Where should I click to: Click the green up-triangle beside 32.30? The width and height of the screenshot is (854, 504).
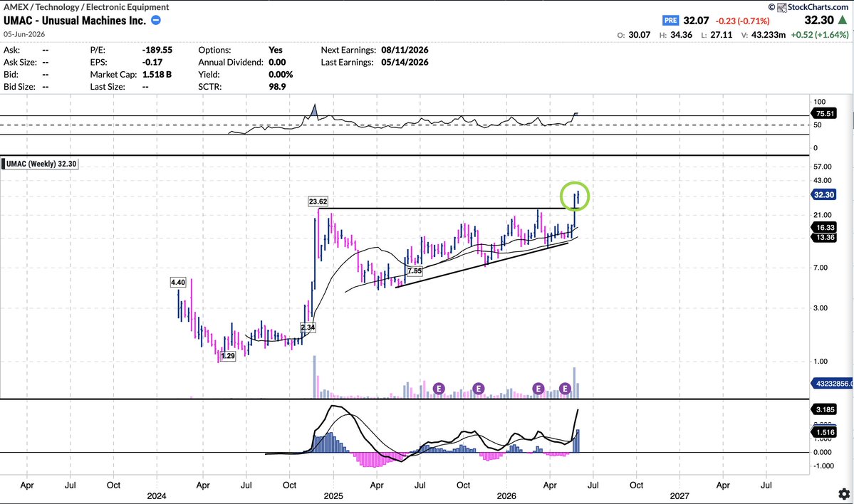[x=843, y=20]
